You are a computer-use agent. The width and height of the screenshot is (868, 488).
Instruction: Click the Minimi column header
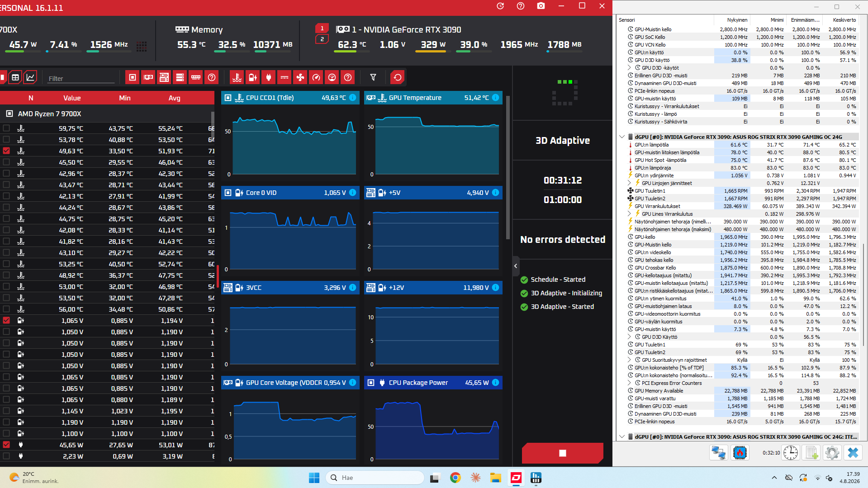tap(768, 20)
